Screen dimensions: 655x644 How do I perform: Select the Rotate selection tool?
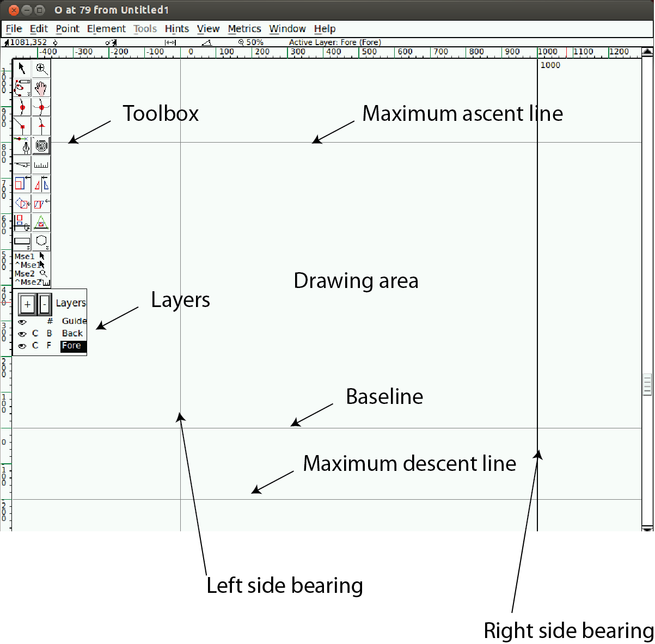click(x=22, y=204)
